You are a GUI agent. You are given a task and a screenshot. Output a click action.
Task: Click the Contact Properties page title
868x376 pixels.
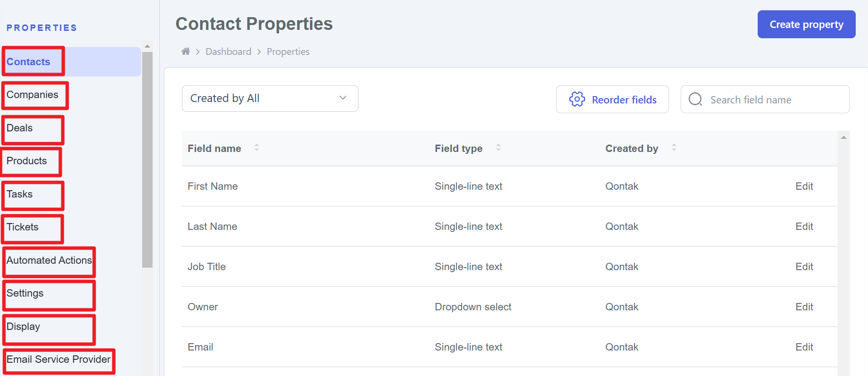pyautogui.click(x=254, y=24)
